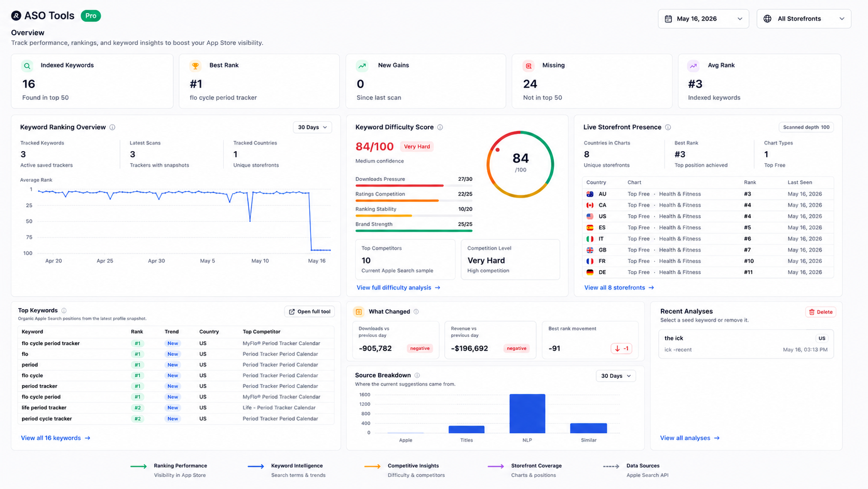868x489 pixels.
Task: Click the France flag in FR row
Action: (590, 261)
